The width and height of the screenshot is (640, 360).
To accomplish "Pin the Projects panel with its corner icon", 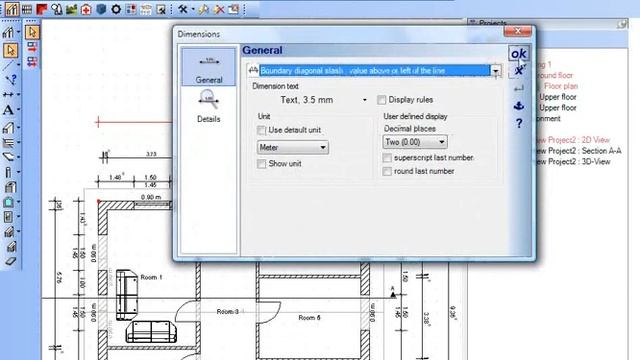I will (x=622, y=24).
